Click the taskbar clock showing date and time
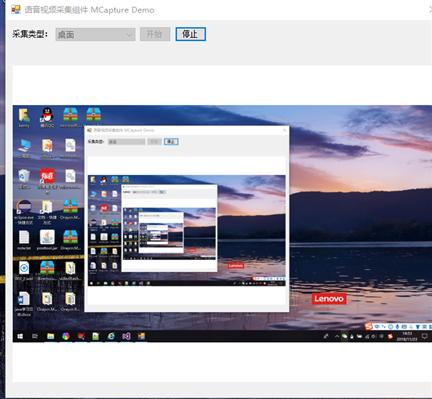This screenshot has width=432, height=399. tap(407, 336)
